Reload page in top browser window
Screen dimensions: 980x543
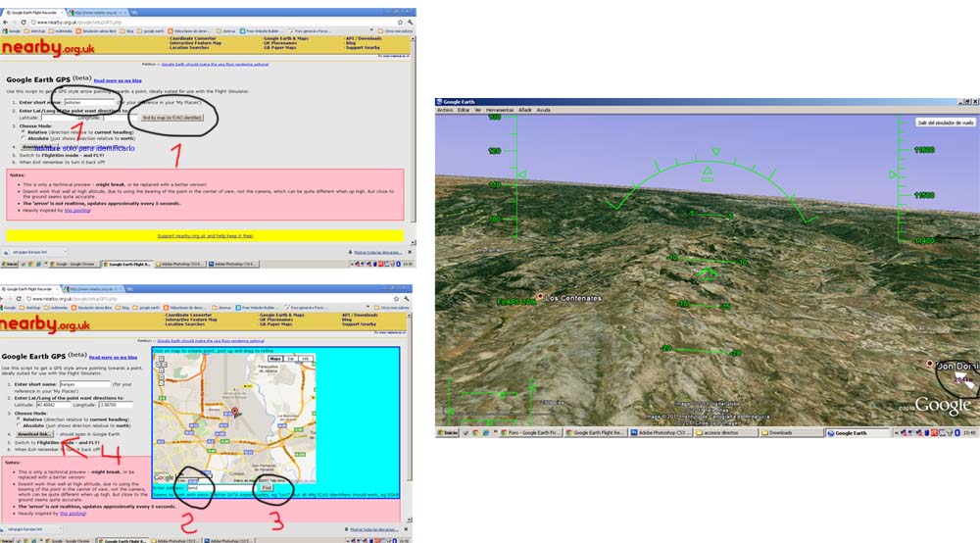pos(24,22)
